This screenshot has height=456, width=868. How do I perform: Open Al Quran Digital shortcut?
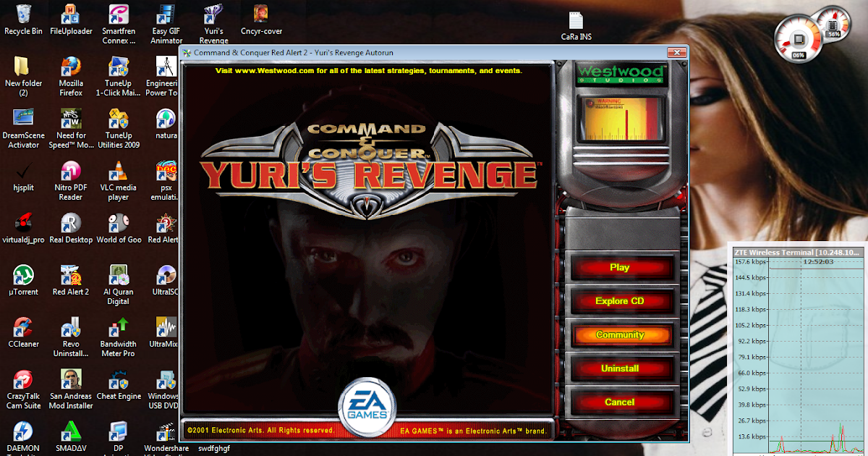pyautogui.click(x=119, y=284)
